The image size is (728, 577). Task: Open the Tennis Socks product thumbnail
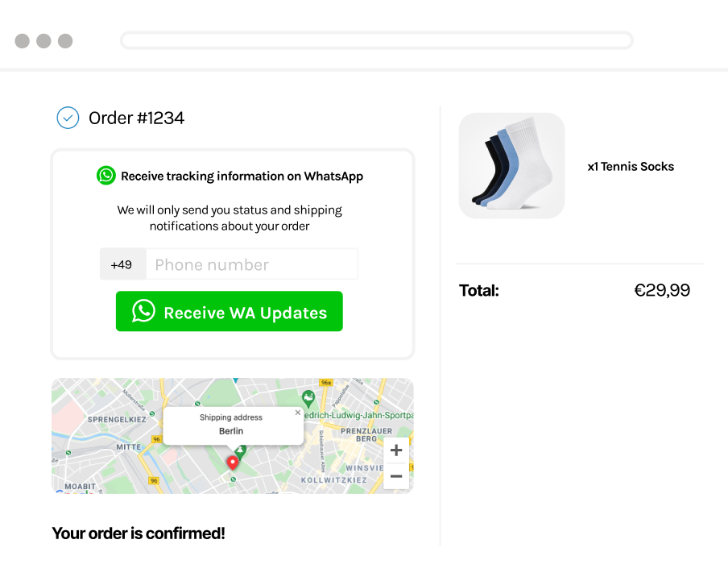click(x=511, y=166)
